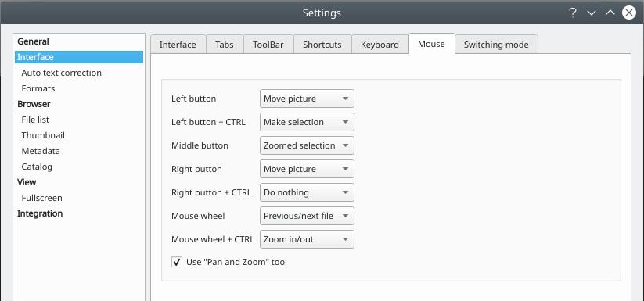The width and height of the screenshot is (644, 301).
Task: Open the Right button action dropdown
Action: click(x=307, y=169)
